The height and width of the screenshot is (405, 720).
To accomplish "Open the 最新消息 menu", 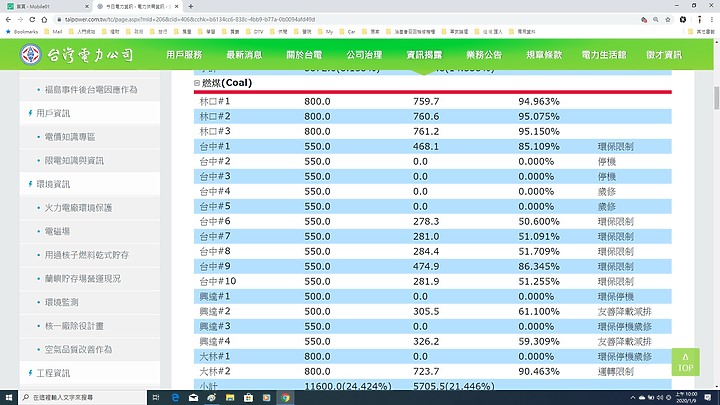I will [x=244, y=55].
